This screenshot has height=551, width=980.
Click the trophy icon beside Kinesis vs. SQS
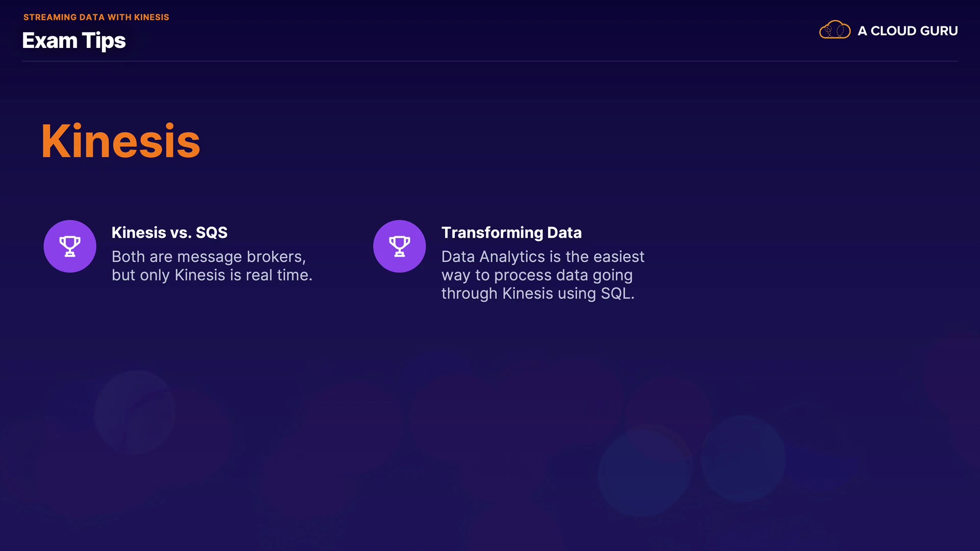point(70,246)
